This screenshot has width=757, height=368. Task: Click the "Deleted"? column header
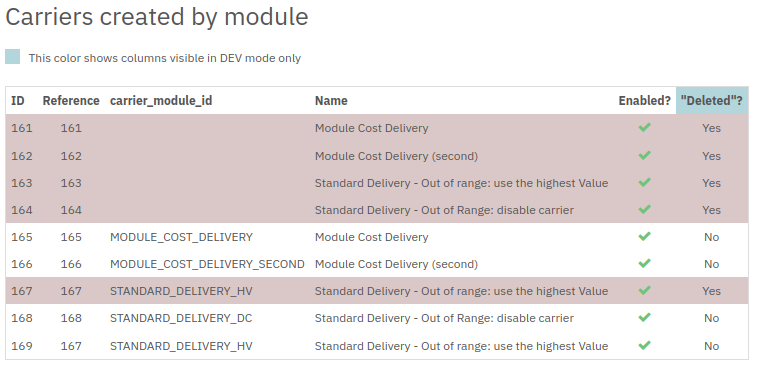tap(712, 100)
